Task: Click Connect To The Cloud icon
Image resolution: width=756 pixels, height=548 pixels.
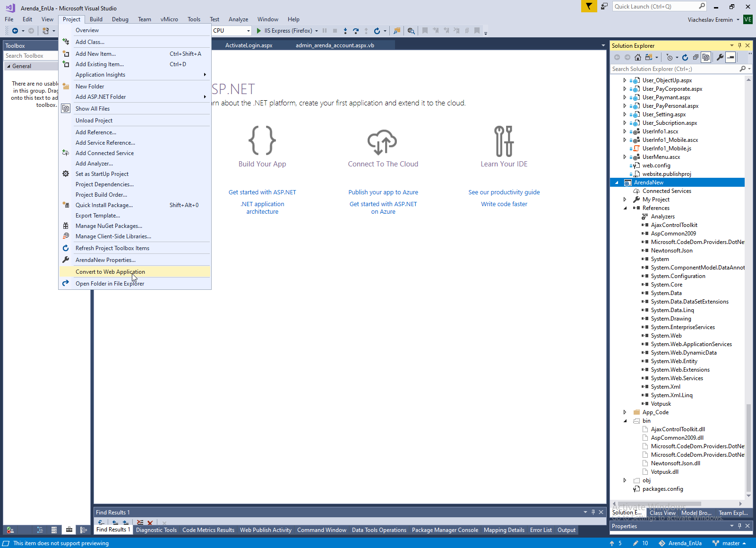Action: point(383,141)
